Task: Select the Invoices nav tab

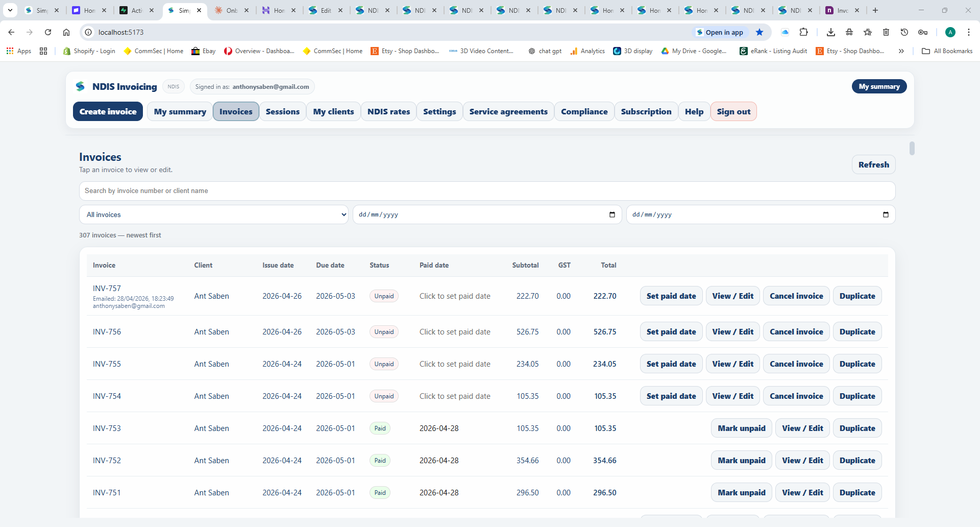Action: click(x=236, y=111)
